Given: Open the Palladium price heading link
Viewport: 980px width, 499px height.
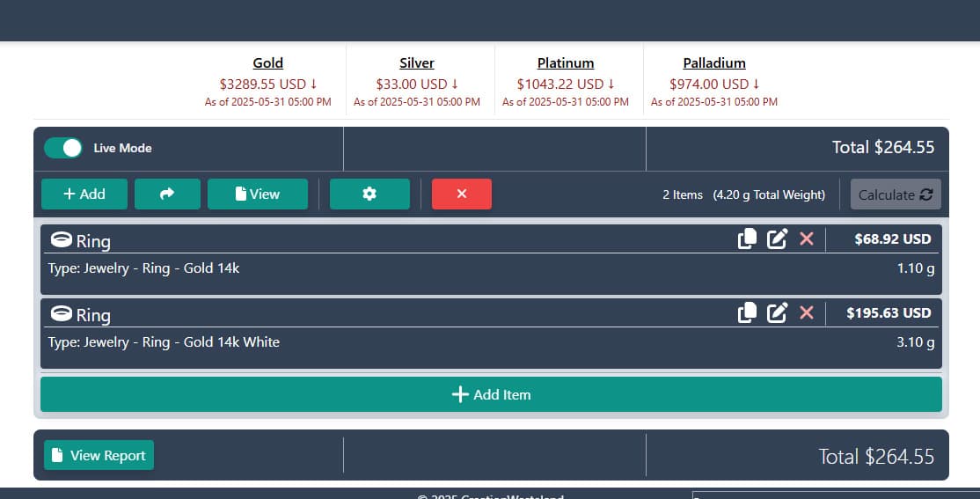Looking at the screenshot, I should coord(714,63).
